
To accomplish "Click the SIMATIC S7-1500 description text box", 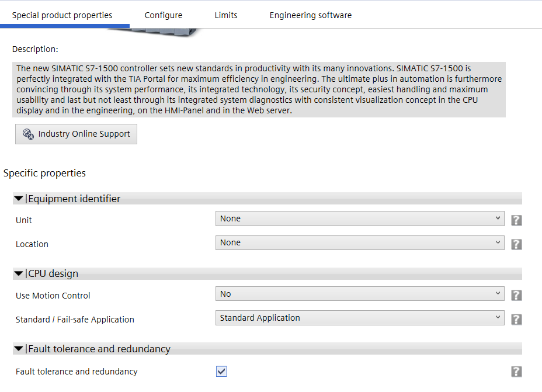I will 259,89.
